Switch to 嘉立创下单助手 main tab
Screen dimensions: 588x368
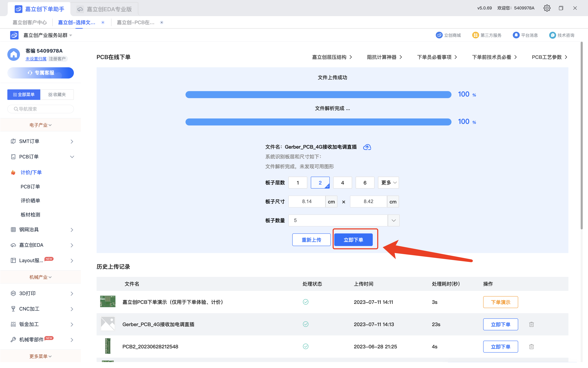click(39, 9)
